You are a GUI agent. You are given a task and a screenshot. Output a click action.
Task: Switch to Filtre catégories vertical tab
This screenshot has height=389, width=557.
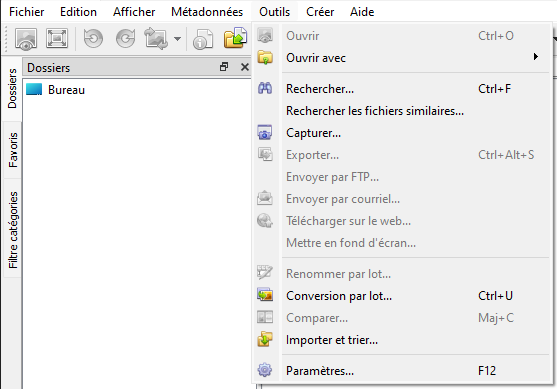[12, 230]
